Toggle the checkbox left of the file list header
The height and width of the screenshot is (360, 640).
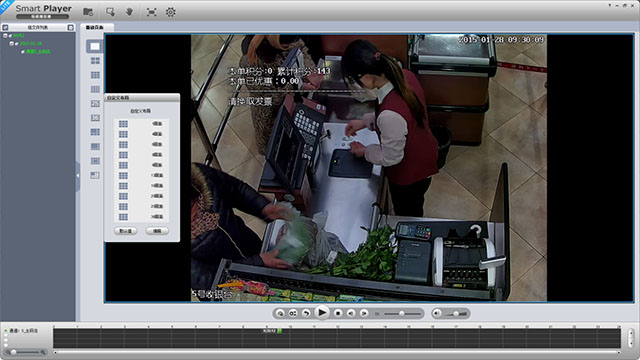point(5,27)
